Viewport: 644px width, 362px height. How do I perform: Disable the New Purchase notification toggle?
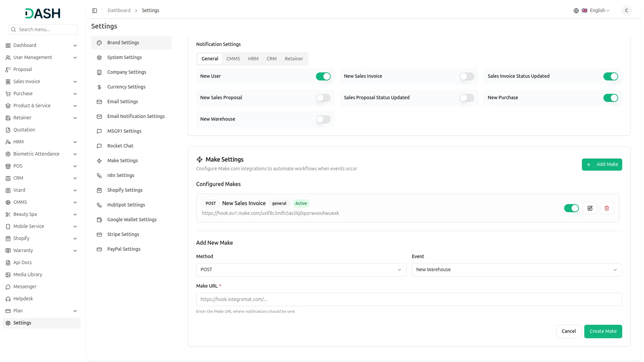(x=610, y=98)
